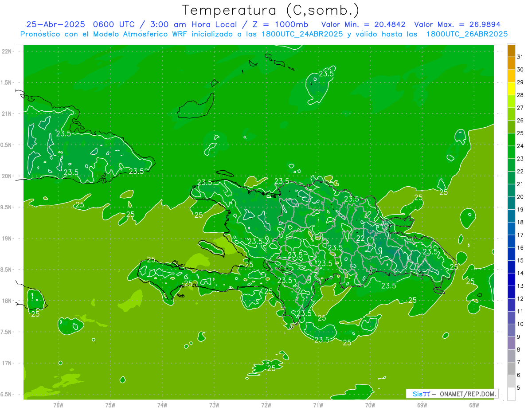Screen dimensions: 532x411
Task: Click the '18N' latitude axis label
Action: [x=7, y=301]
